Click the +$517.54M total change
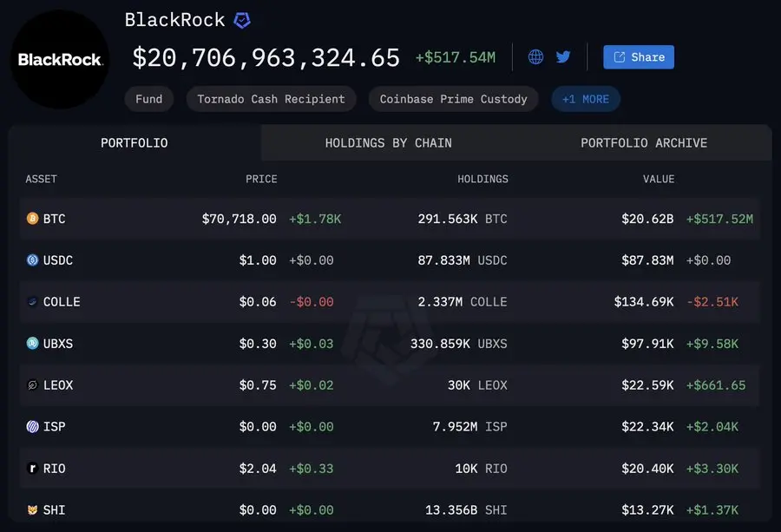 click(456, 57)
